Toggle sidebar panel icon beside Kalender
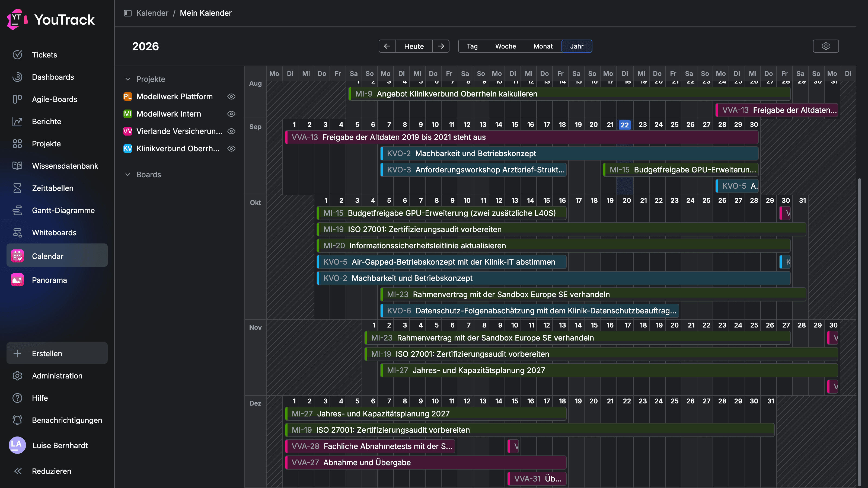This screenshot has height=488, width=868. 128,13
